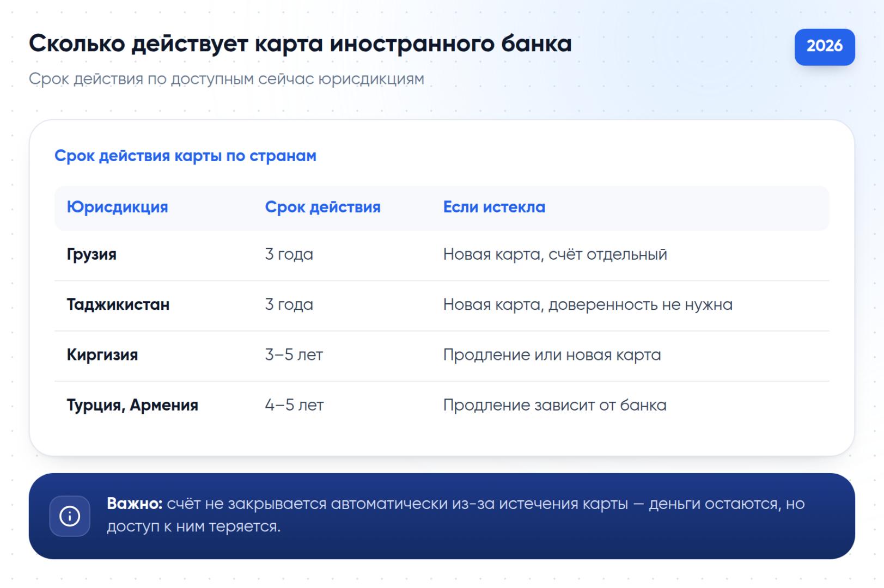Viewport: 884px width, 588px height.
Task: Click 'Продление или новая карта' cell
Action: (552, 355)
